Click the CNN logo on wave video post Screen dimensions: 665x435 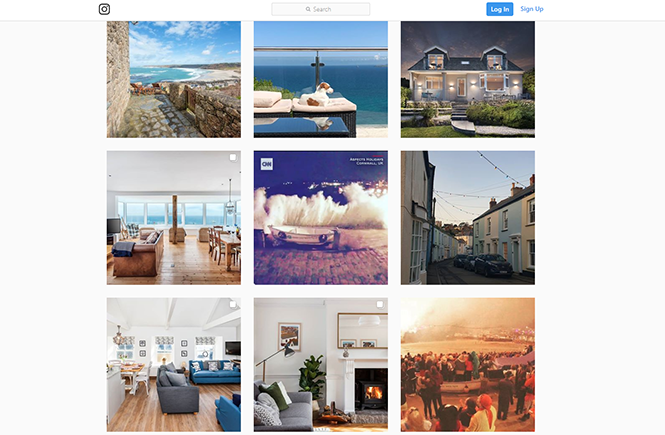click(267, 164)
